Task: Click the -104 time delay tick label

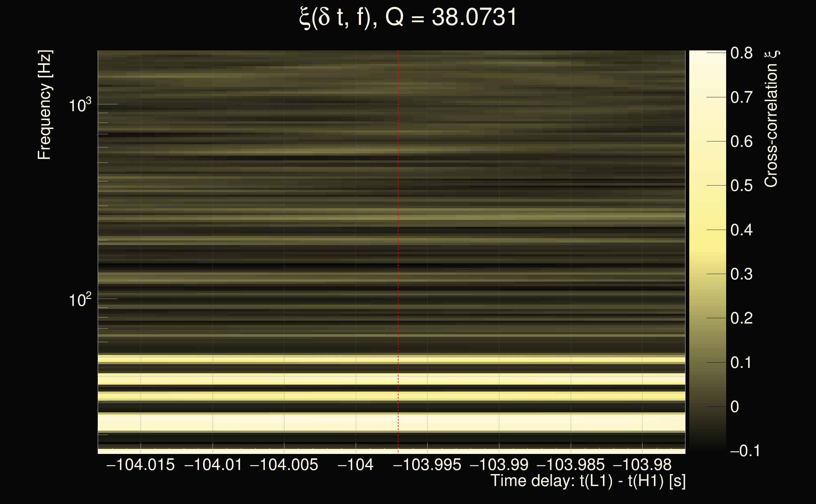Action: pyautogui.click(x=356, y=465)
